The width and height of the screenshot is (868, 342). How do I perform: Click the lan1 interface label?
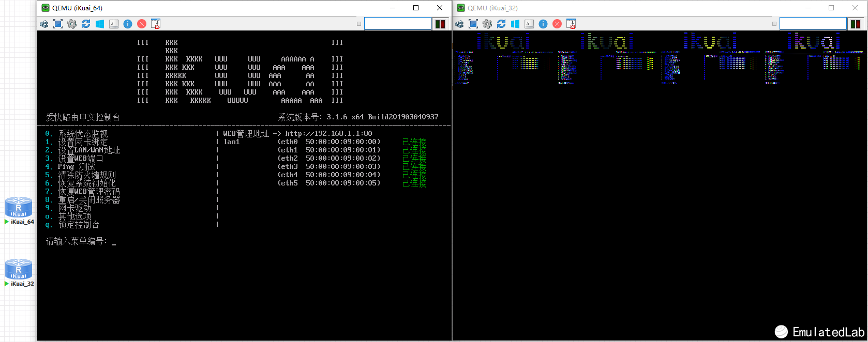tap(232, 142)
